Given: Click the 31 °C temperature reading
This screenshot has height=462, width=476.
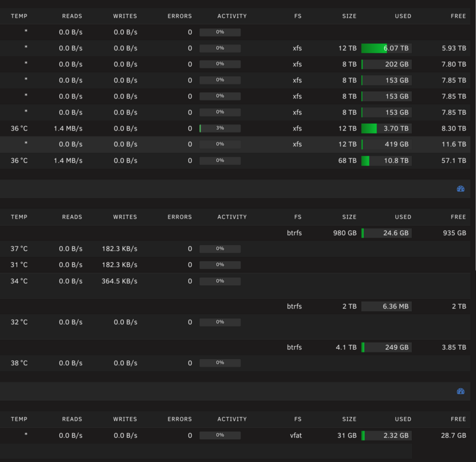Looking at the screenshot, I should 19,265.
